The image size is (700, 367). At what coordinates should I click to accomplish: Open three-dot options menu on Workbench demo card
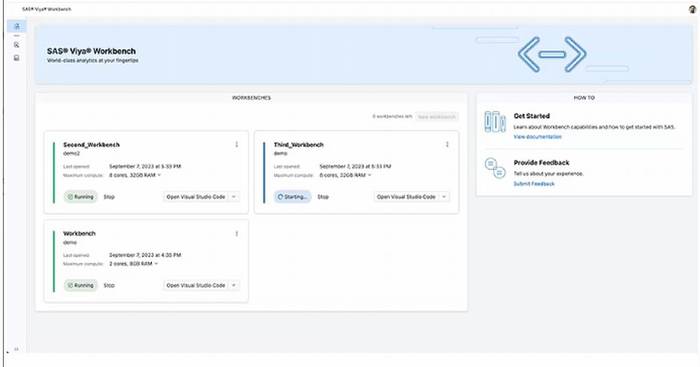click(x=237, y=234)
